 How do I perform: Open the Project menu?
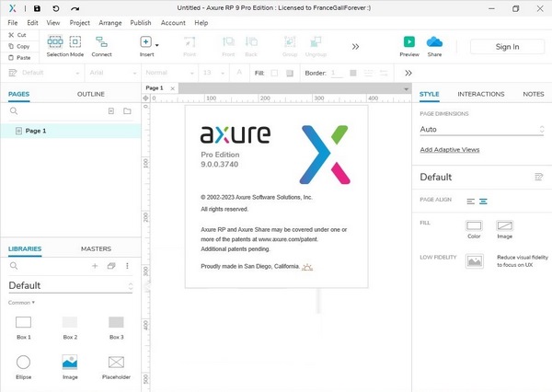coord(79,23)
